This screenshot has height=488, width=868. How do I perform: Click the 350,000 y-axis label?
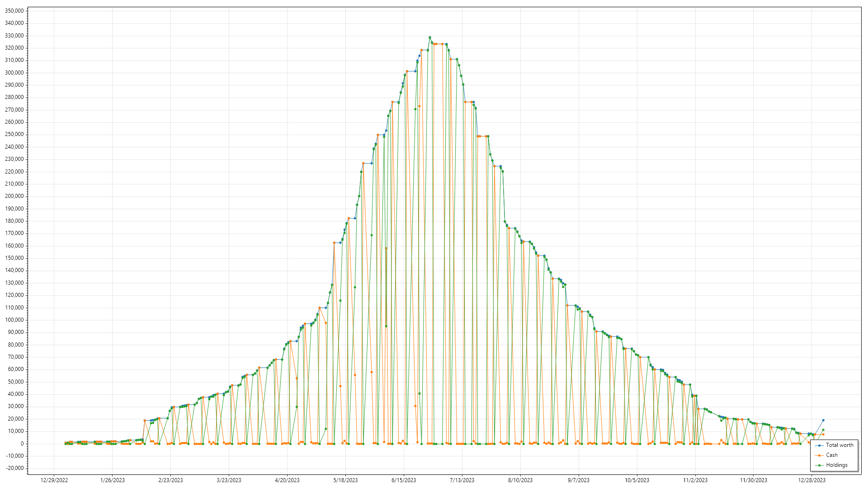click(14, 11)
